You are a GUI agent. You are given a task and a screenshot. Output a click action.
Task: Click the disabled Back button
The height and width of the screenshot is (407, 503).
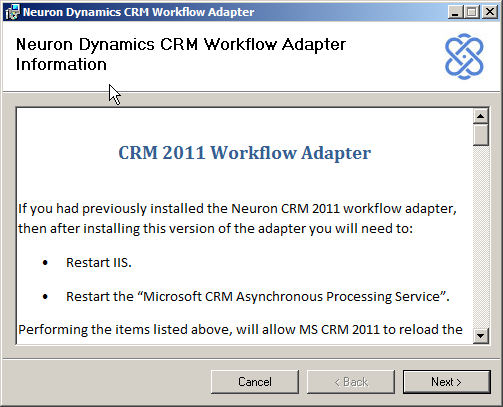351,382
